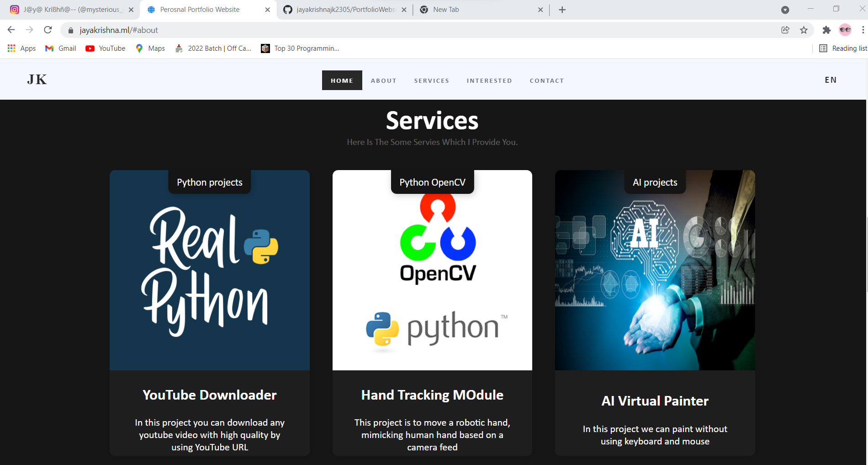Open Apps shortcut in bookmarks bar
This screenshot has width=868, height=465.
pyautogui.click(x=21, y=48)
